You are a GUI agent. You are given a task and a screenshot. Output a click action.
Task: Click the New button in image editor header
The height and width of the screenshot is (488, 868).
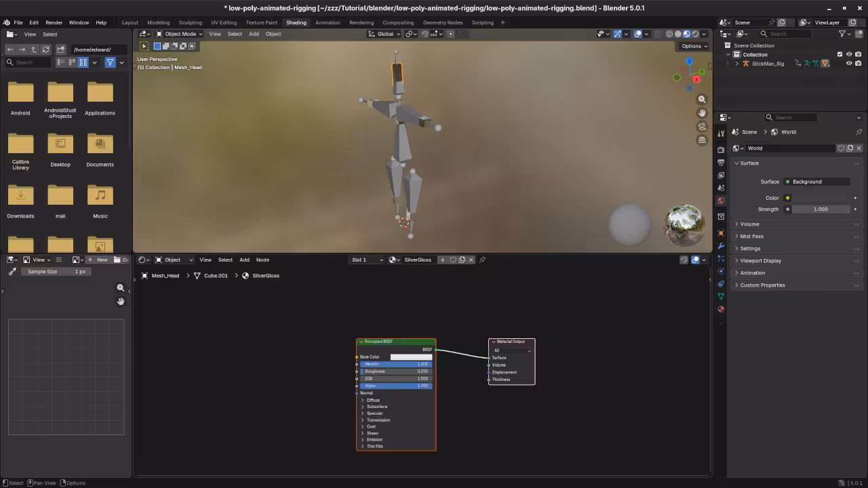click(x=102, y=260)
